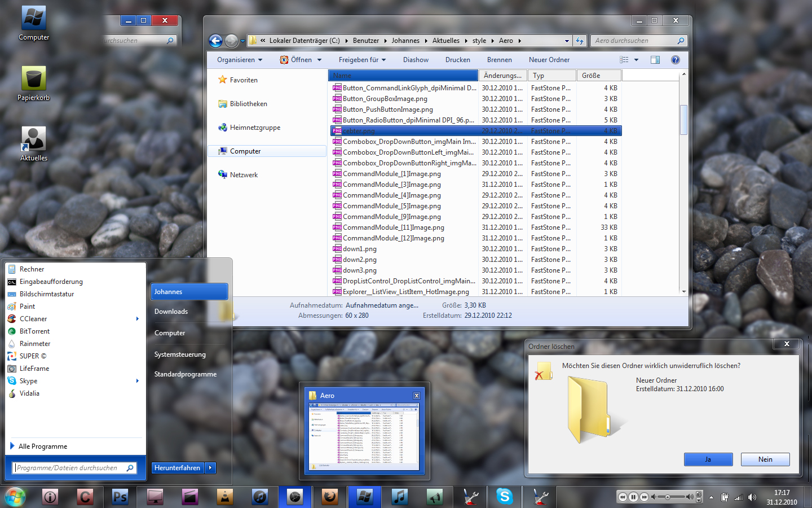Click the Öffnen toolbar button
This screenshot has width=812, height=508.
coord(296,60)
